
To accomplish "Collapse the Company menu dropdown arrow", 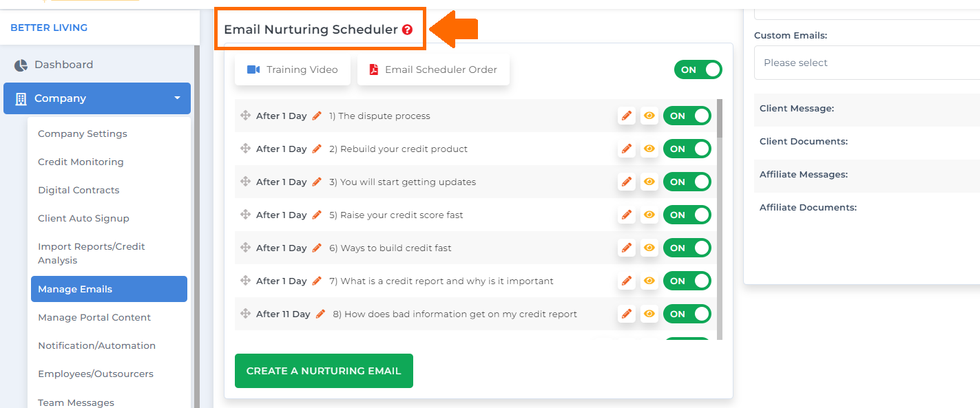I will [177, 98].
